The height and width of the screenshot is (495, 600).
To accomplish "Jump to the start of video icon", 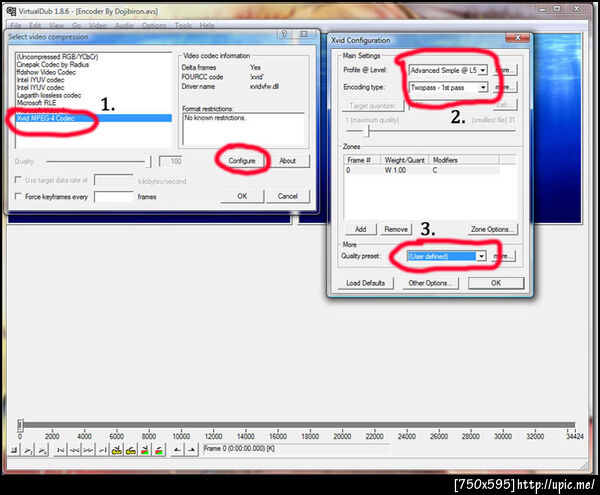I will (x=60, y=450).
